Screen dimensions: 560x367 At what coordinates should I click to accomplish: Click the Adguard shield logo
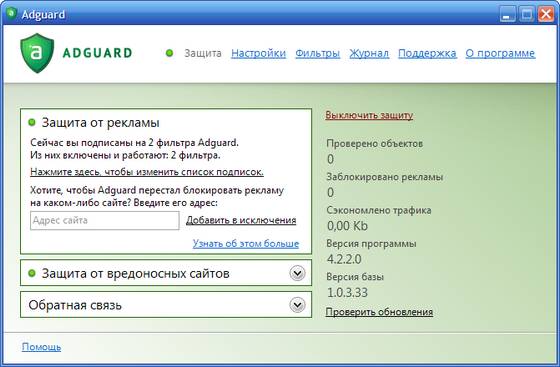[x=37, y=53]
